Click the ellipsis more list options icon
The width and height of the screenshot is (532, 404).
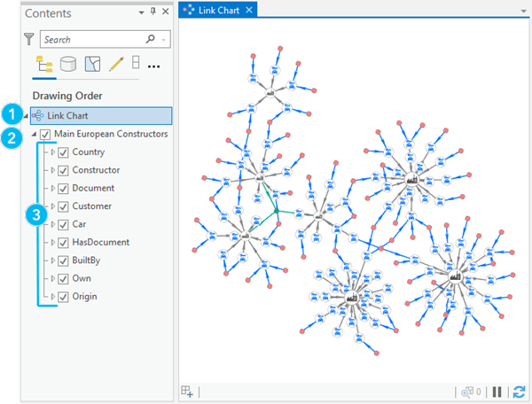[x=153, y=66]
